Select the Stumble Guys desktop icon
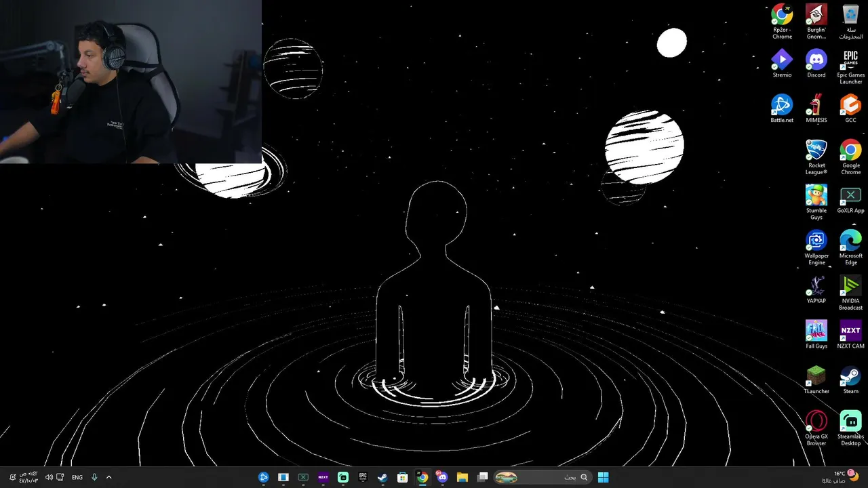868x488 pixels. click(816, 203)
